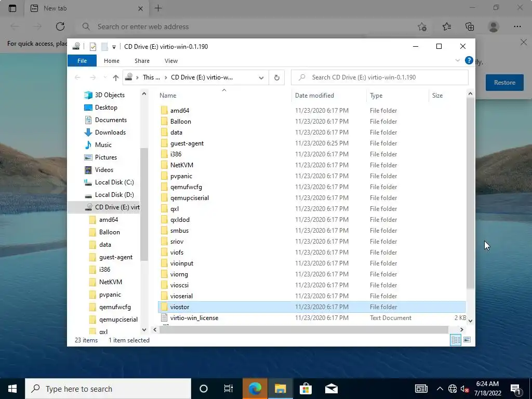Select 3D Objects in the navigation pane

click(109, 95)
